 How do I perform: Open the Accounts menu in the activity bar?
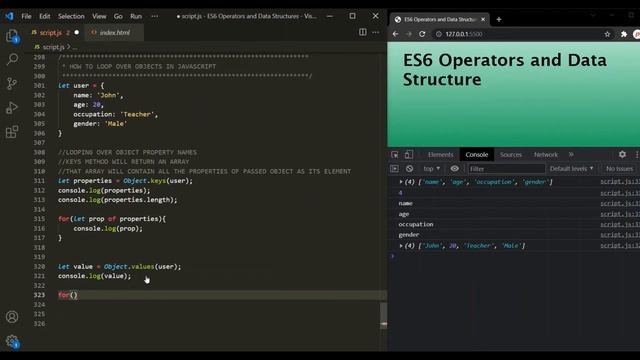[12, 317]
